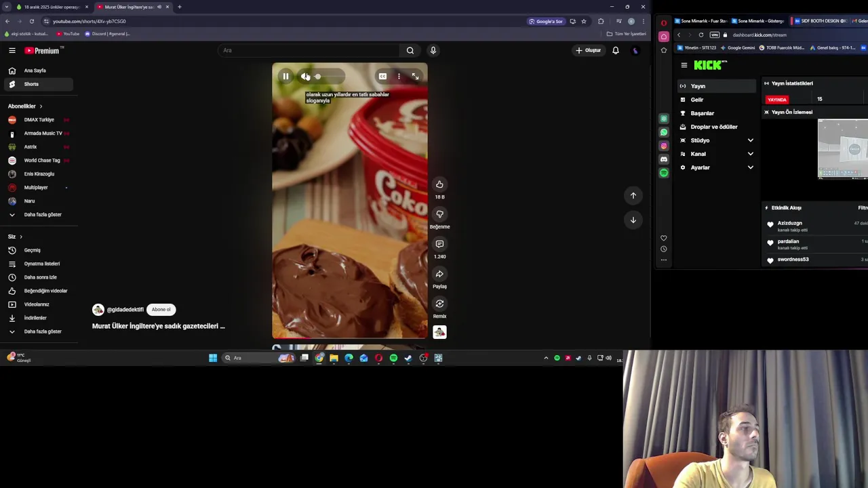868x488 pixels.
Task: Open Geçmiş watch history
Action: click(37, 250)
